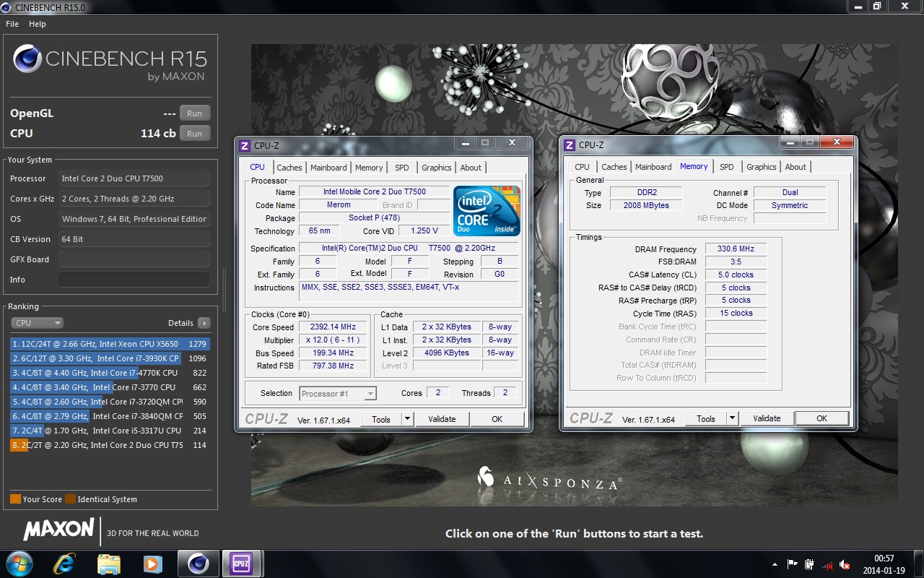Click the Cinebench title bar app icon
The width and height of the screenshot is (924, 578).
[x=7, y=7]
